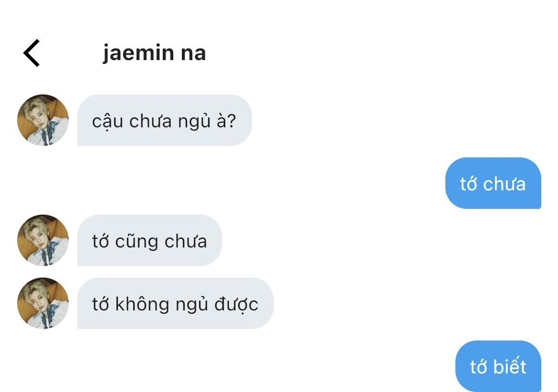Select the "tớ không ngủ được" message bubble

(175, 303)
